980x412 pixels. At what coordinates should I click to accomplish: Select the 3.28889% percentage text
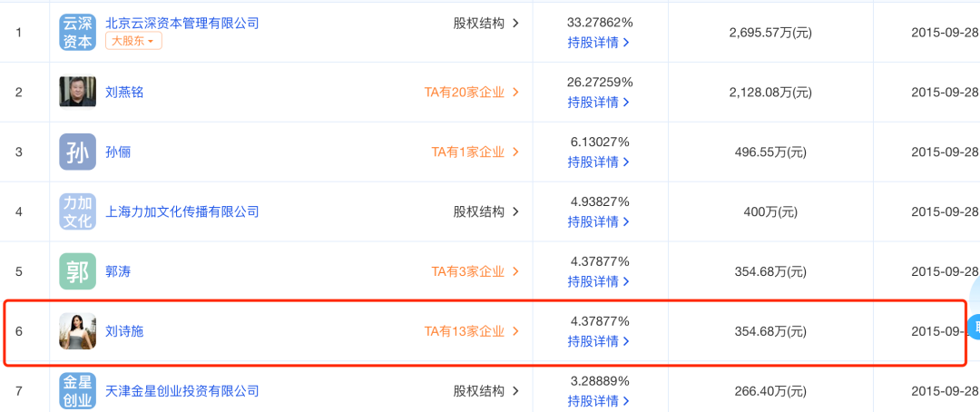(600, 381)
